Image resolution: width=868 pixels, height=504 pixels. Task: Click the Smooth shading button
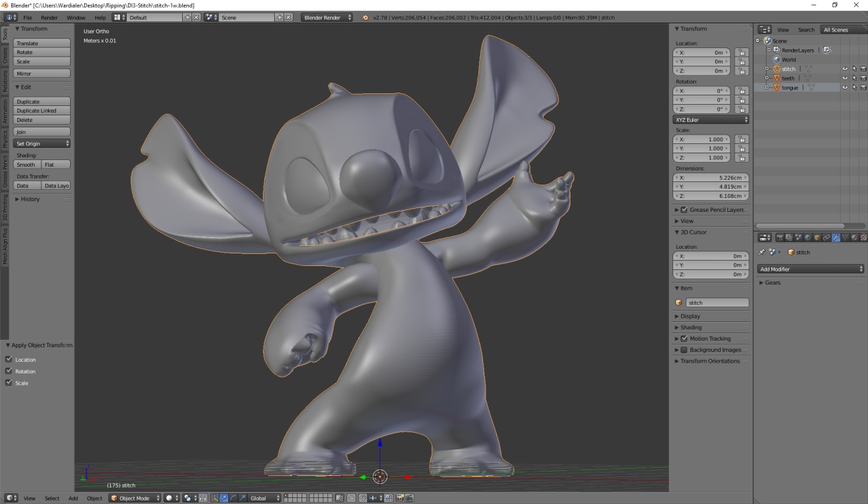(27, 165)
